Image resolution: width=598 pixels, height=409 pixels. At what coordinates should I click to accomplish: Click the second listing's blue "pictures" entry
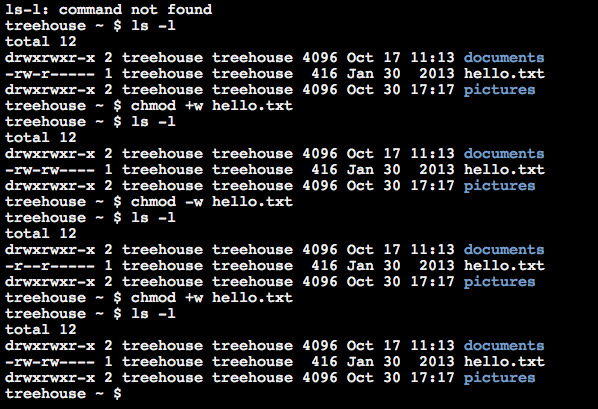[499, 186]
